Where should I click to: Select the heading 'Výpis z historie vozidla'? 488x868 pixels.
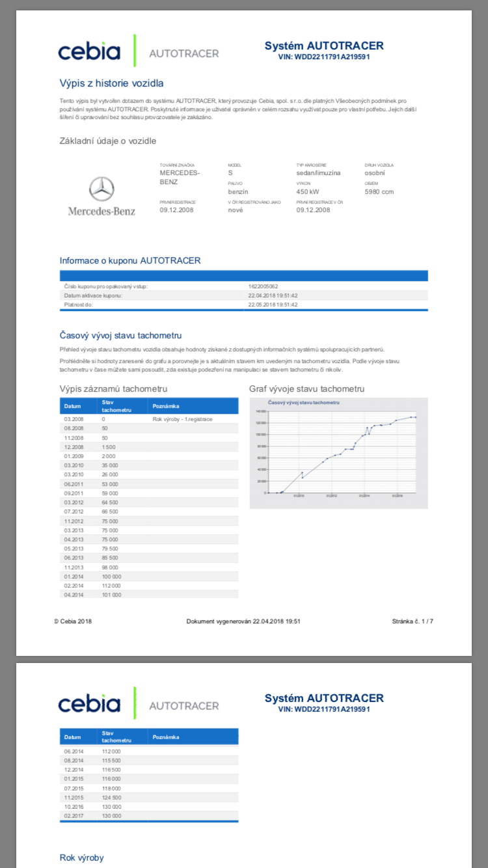pyautogui.click(x=111, y=83)
